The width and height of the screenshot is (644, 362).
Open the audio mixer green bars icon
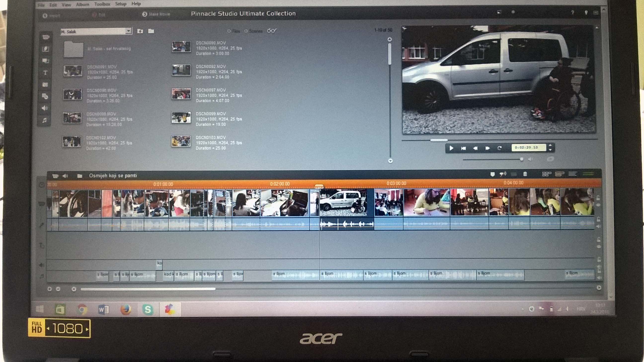click(x=588, y=174)
